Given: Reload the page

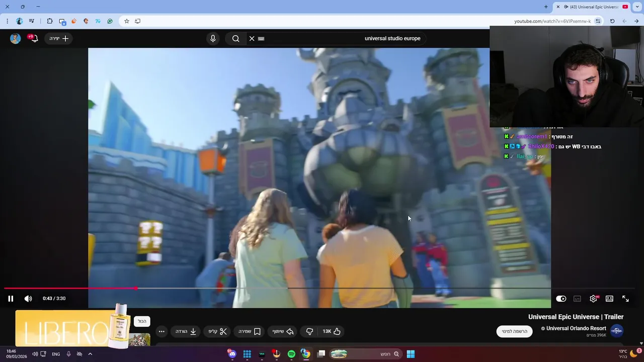Looking at the screenshot, I should pos(612,21).
